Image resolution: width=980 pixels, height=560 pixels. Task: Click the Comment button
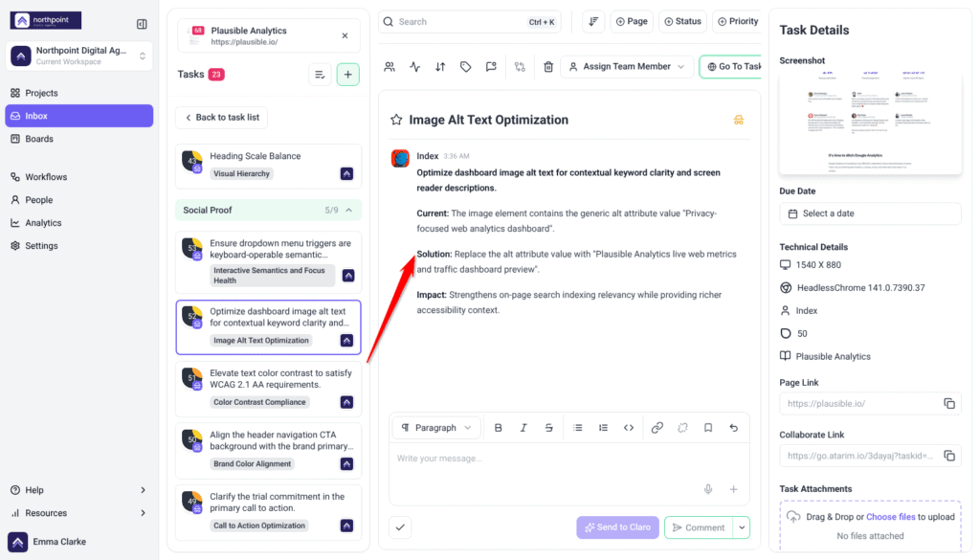pos(699,527)
